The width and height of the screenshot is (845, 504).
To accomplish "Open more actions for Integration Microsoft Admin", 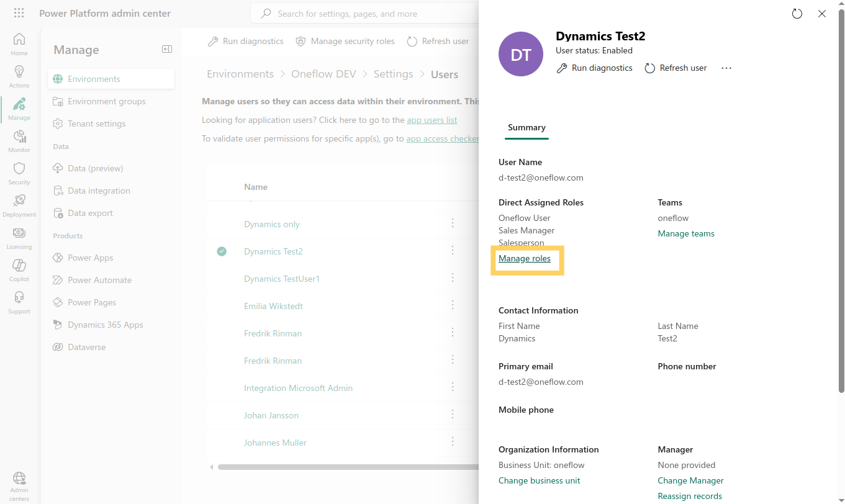I will pyautogui.click(x=453, y=387).
